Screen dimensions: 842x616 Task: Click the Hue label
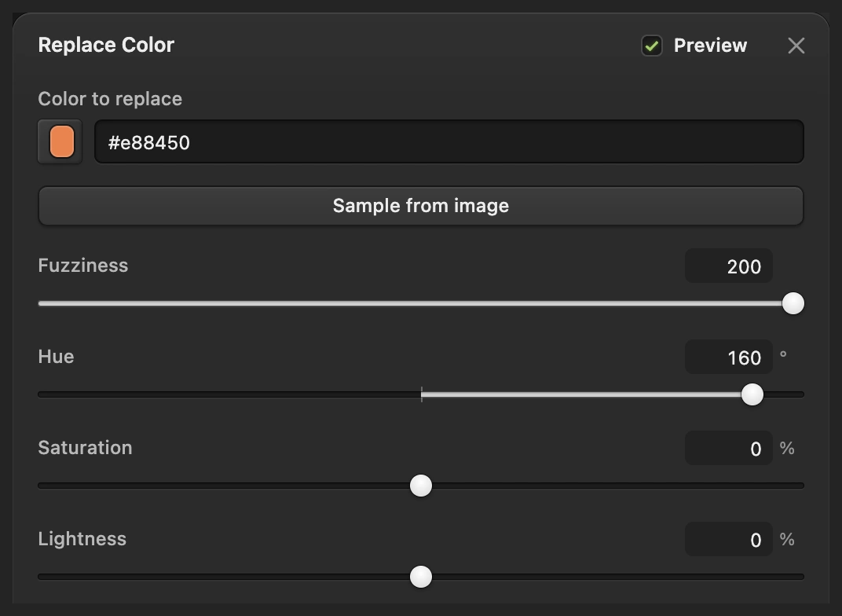(56, 357)
